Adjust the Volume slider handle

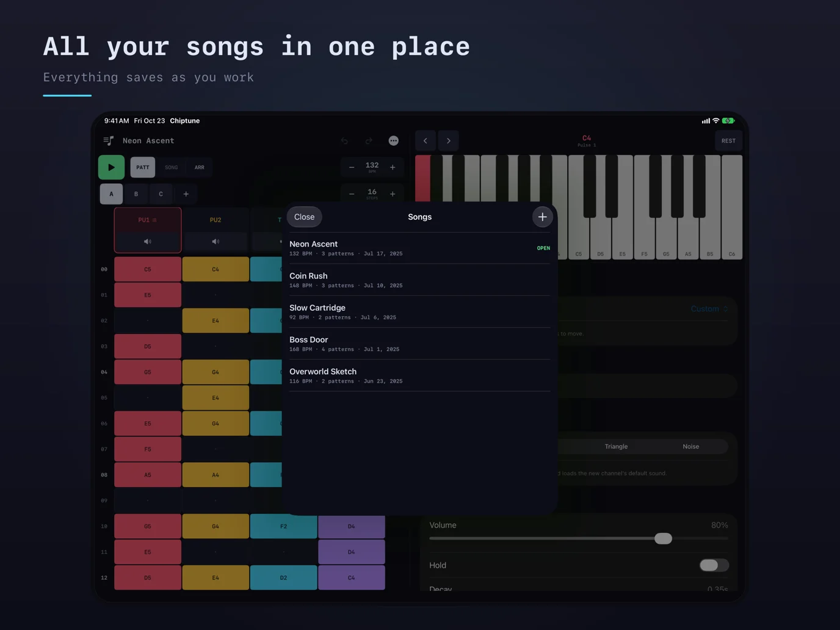point(663,538)
